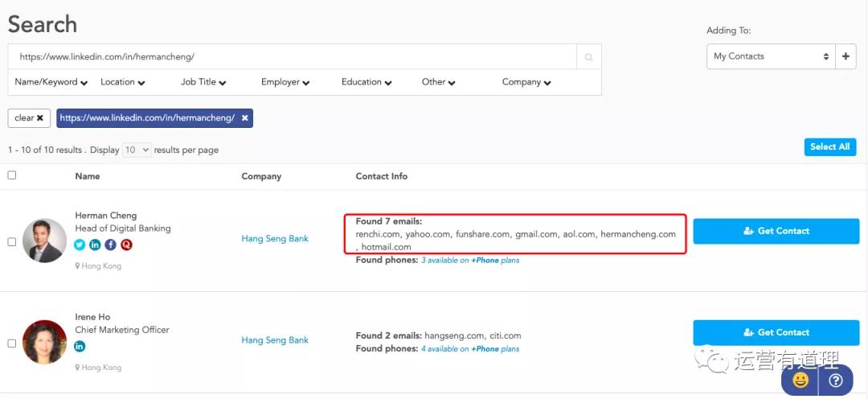Open Herman Cheng's Quora icon
The width and height of the screenshot is (868, 399).
pyautogui.click(x=126, y=245)
